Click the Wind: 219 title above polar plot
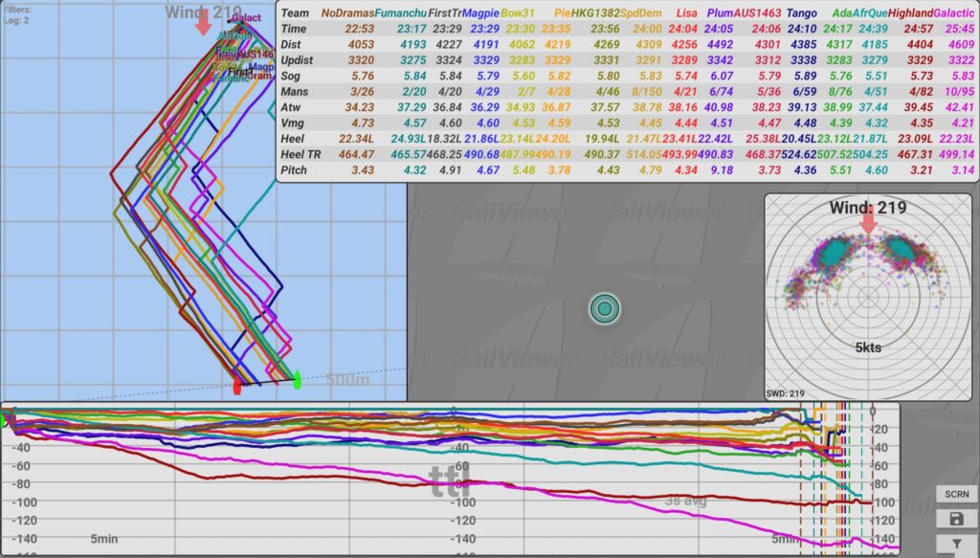 click(868, 208)
